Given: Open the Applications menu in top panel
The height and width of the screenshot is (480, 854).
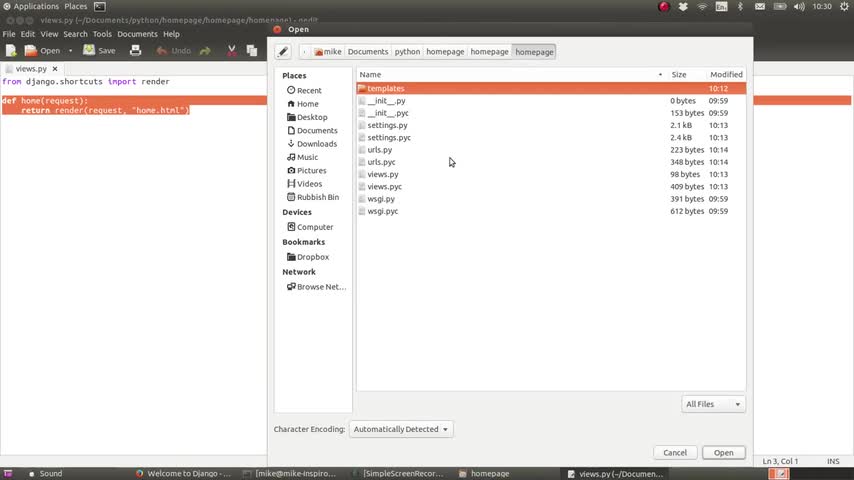Looking at the screenshot, I should click(x=31, y=7).
